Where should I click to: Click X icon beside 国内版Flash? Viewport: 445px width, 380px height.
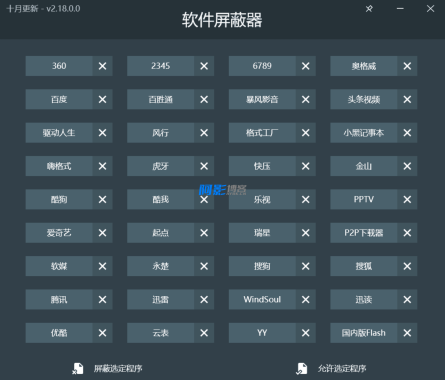pos(407,333)
